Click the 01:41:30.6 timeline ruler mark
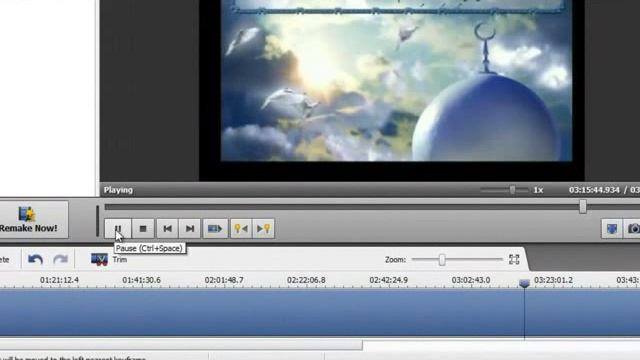Image resolution: width=640 pixels, height=360 pixels. click(x=141, y=280)
